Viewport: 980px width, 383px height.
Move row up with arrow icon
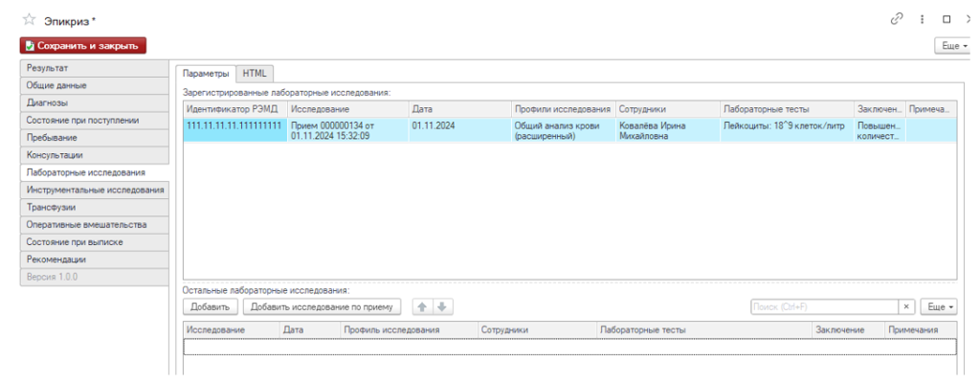pos(423,306)
